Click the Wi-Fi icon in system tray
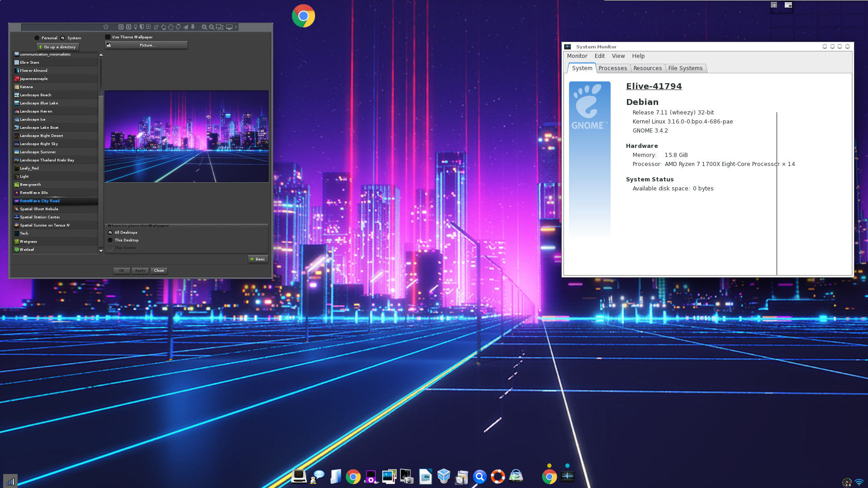Image resolution: width=868 pixels, height=488 pixels. pyautogui.click(x=859, y=482)
